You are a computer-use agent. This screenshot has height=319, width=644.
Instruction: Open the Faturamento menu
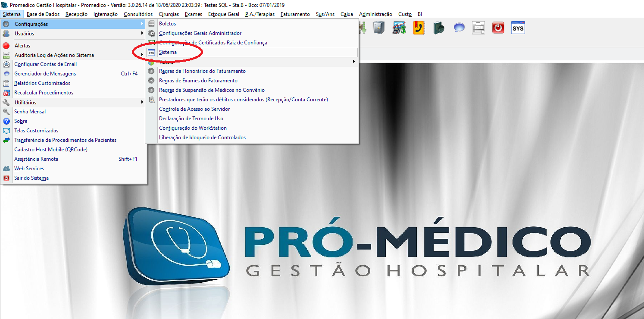[295, 14]
